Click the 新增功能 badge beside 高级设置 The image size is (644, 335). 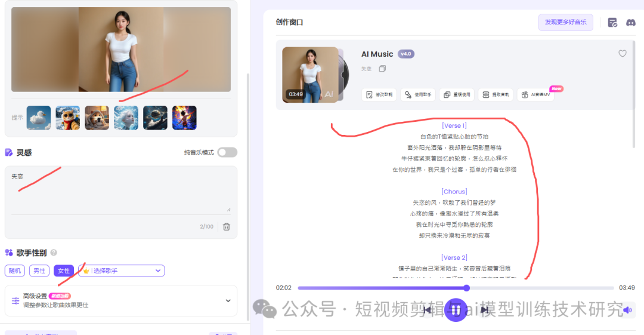point(60,296)
